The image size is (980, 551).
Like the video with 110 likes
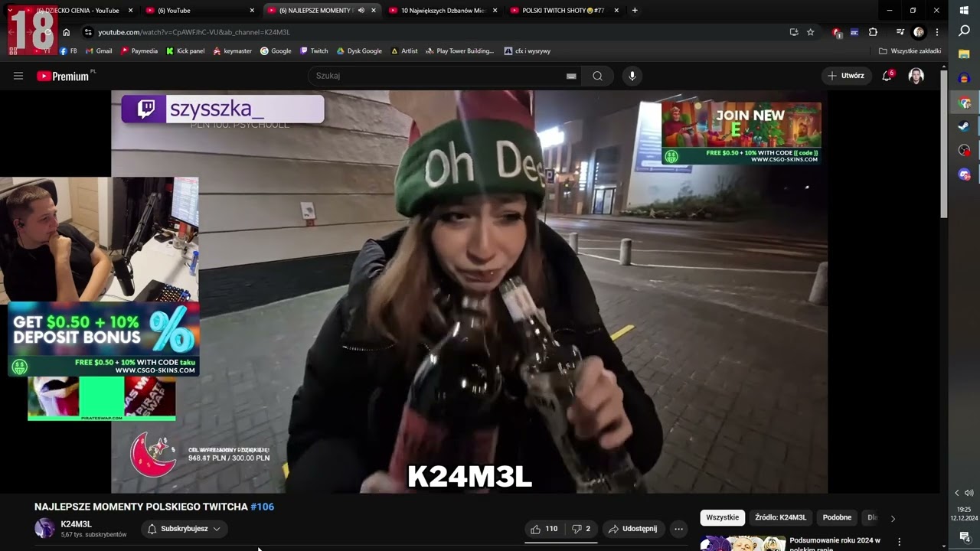click(x=544, y=529)
